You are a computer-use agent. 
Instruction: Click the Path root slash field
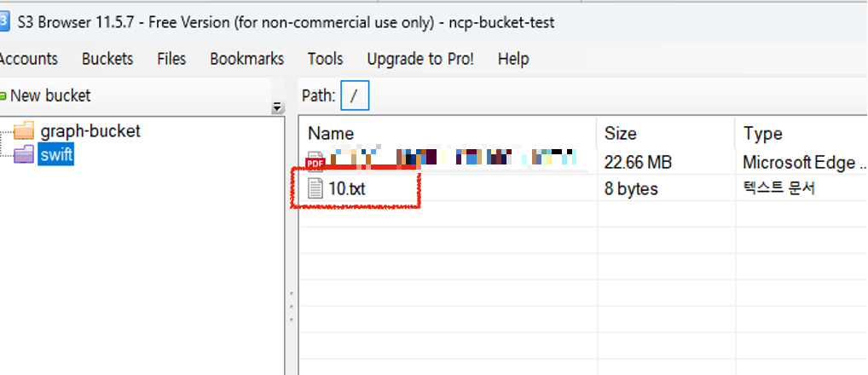[355, 95]
